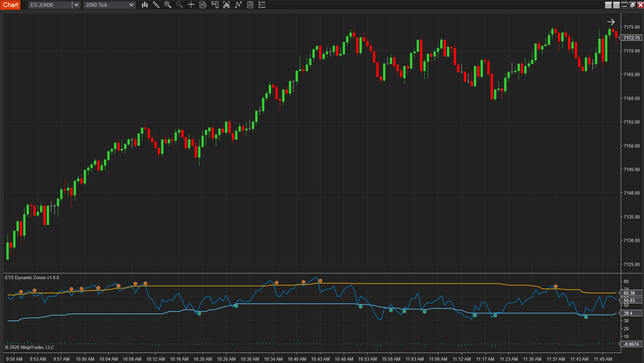This screenshot has width=644, height=363.
Task: Expand the ES JUN26 instrument dropdown arrow
Action: [x=76, y=5]
